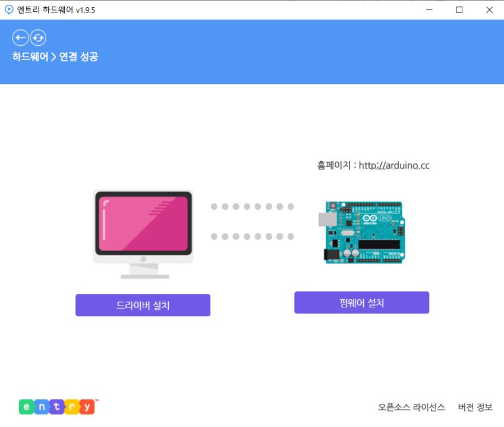Screen dimensions: 504x427
Task: Maximize the Entry Hardware window
Action: (459, 10)
